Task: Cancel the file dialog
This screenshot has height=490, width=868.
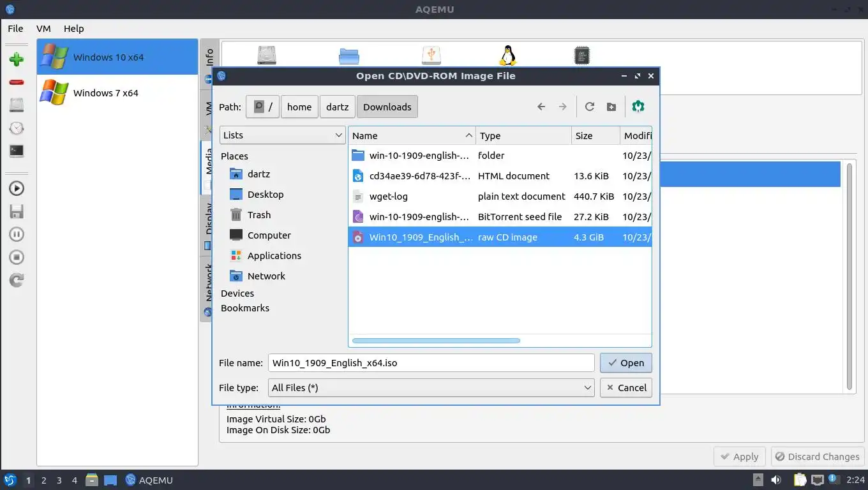Action: tap(626, 387)
